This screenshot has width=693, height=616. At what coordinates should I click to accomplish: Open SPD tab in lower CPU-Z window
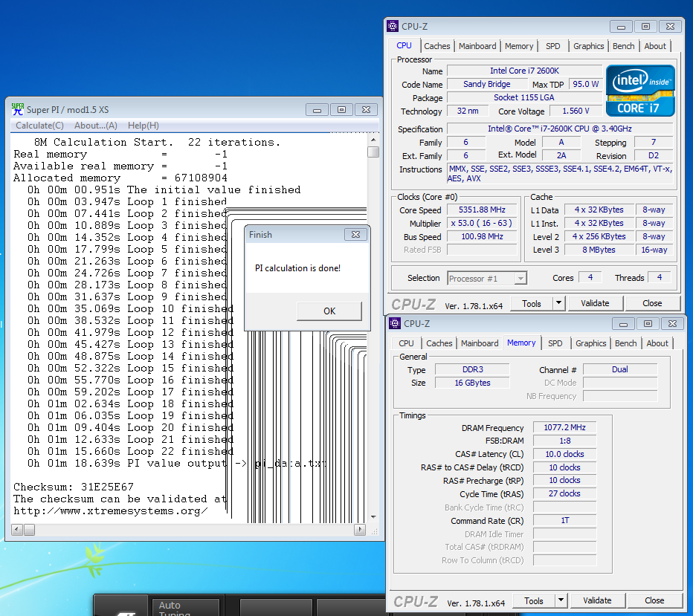pos(555,343)
